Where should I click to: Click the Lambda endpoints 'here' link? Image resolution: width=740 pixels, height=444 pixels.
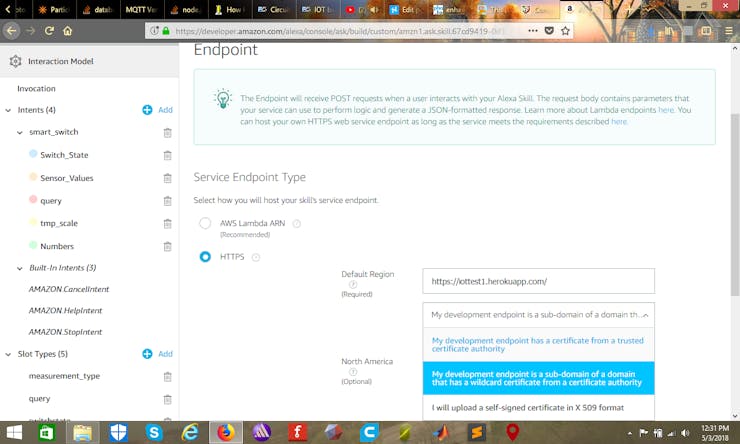[x=666, y=110]
